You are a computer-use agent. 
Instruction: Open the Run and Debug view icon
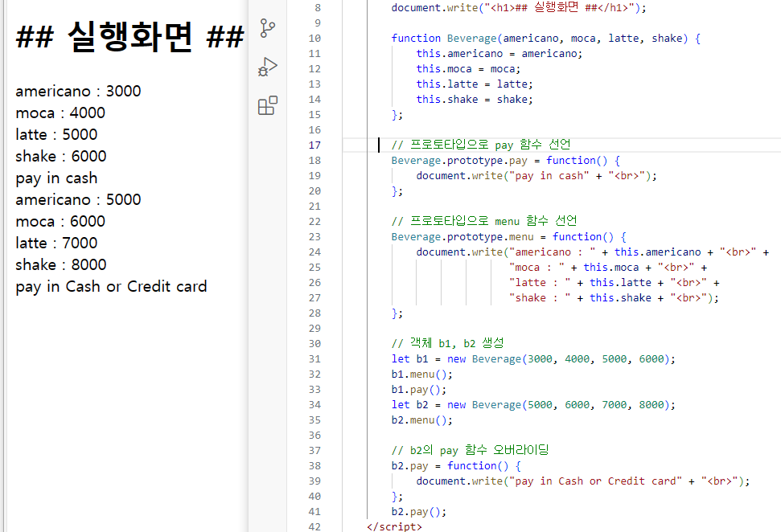[268, 68]
